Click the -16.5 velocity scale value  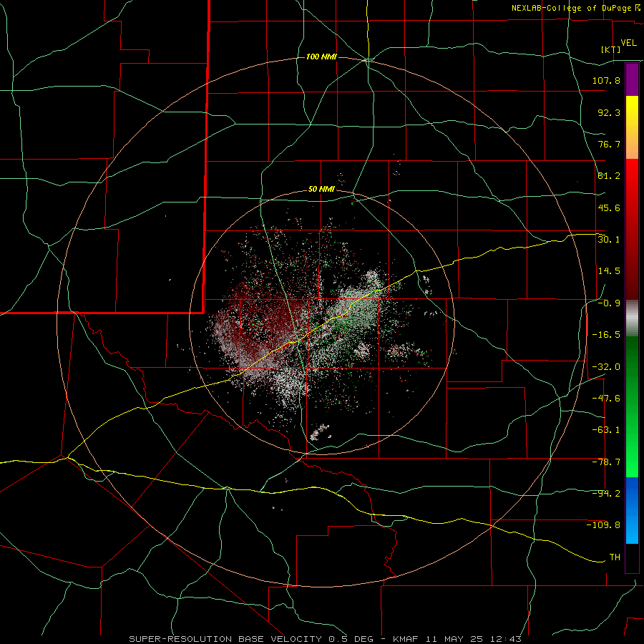[x=606, y=335]
